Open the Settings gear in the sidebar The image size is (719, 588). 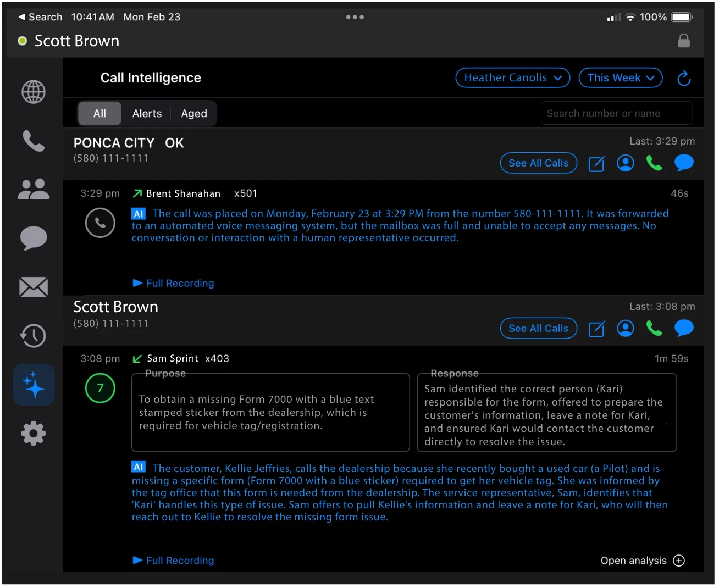pyautogui.click(x=33, y=434)
